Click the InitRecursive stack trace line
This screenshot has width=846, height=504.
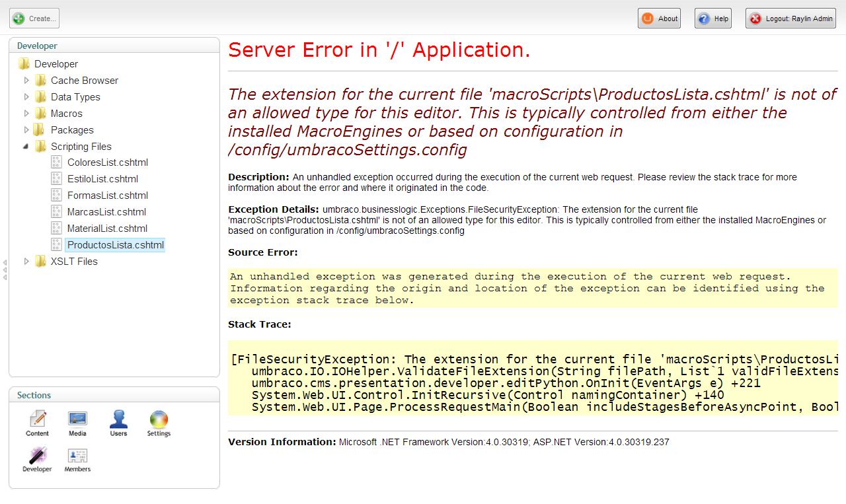pos(488,395)
